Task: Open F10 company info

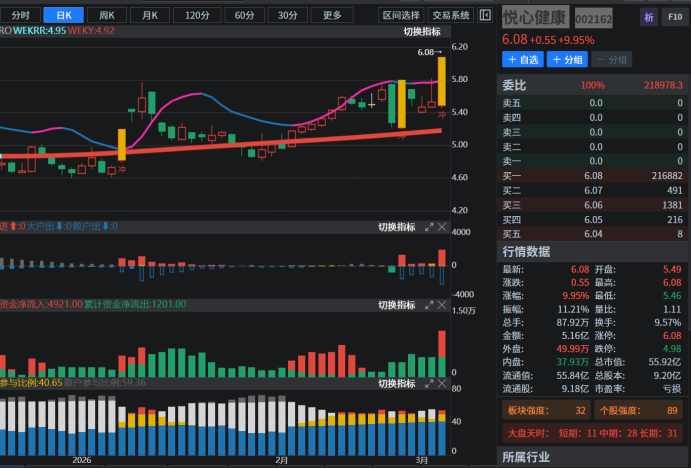Action: [676, 18]
